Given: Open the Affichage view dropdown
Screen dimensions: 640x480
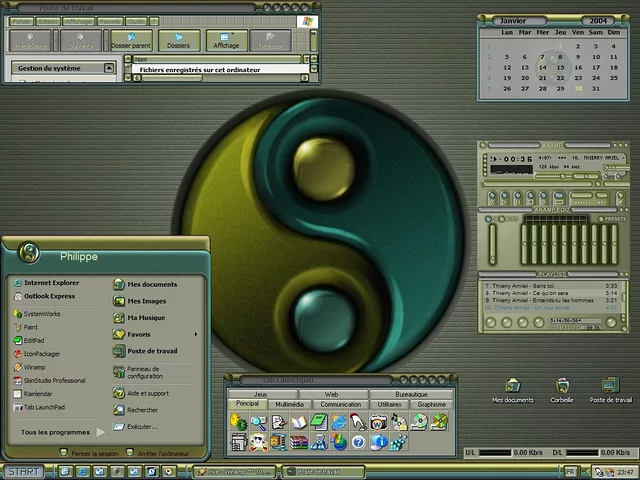Looking at the screenshot, I should (x=227, y=40).
